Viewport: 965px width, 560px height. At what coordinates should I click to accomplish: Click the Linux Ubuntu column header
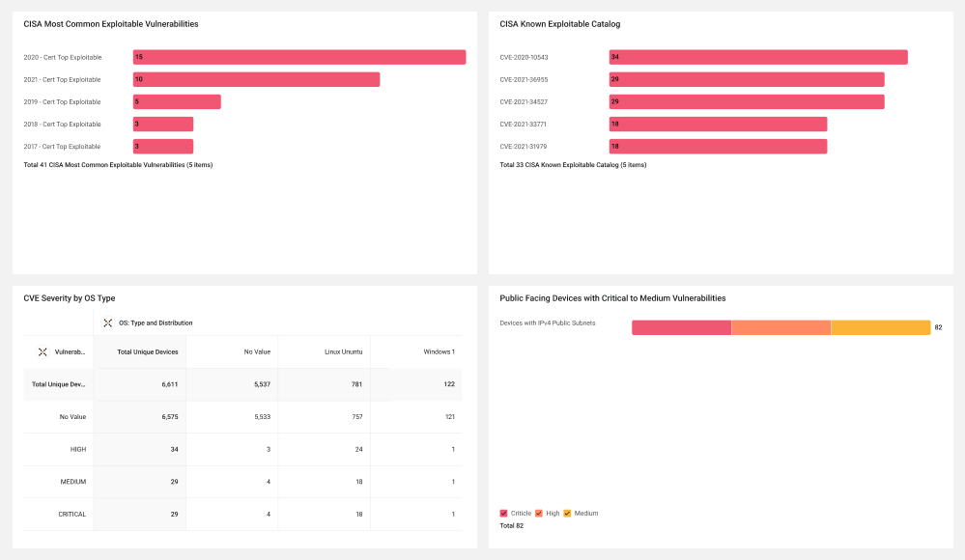click(344, 352)
